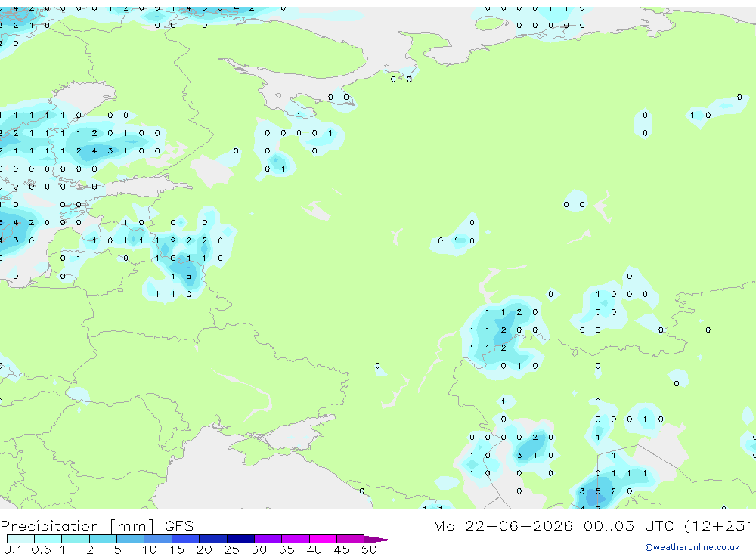Image resolution: width=756 pixels, height=554 pixels.
Task: Pick the 15–20 mm blue legend swatch
Action: (x=186, y=539)
